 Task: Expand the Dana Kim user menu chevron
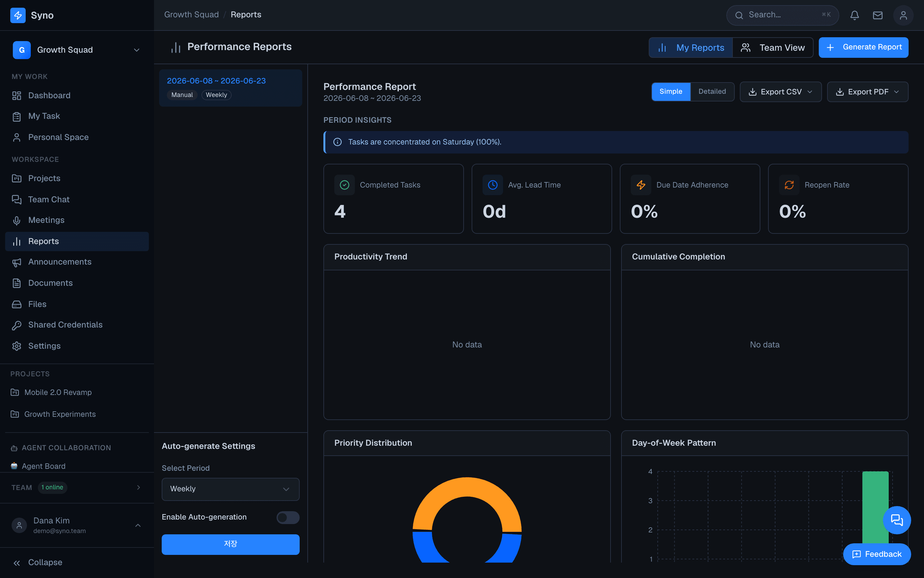click(138, 526)
